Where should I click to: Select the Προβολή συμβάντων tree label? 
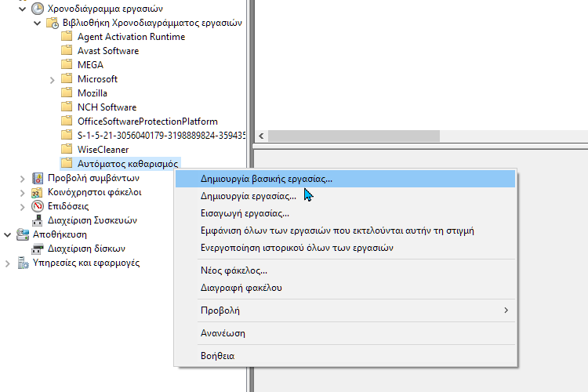point(93,178)
